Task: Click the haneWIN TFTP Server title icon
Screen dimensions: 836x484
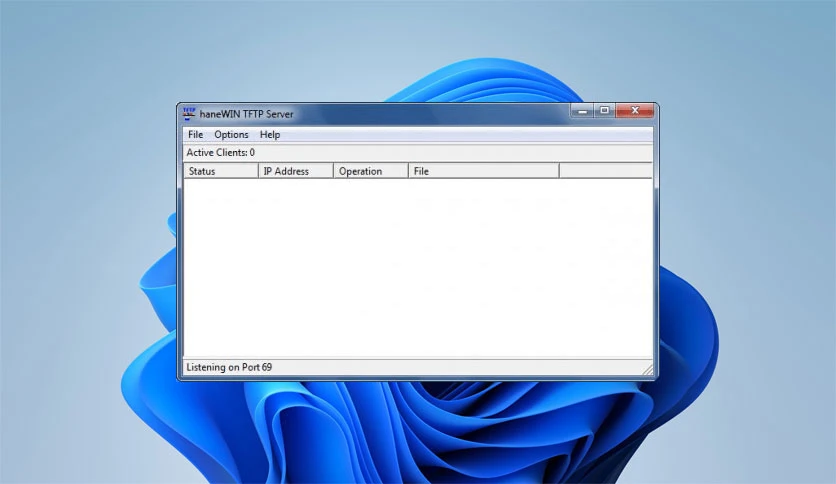Action: tap(189, 114)
